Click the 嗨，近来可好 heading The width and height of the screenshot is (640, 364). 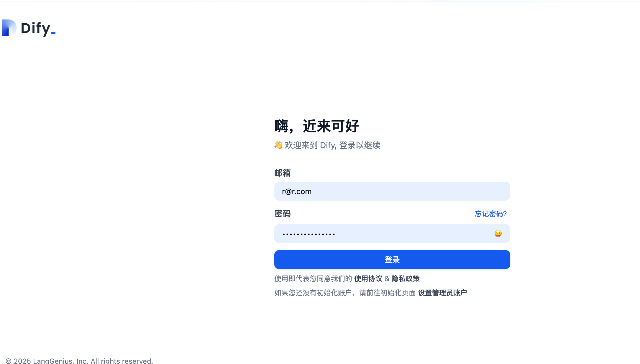click(316, 126)
